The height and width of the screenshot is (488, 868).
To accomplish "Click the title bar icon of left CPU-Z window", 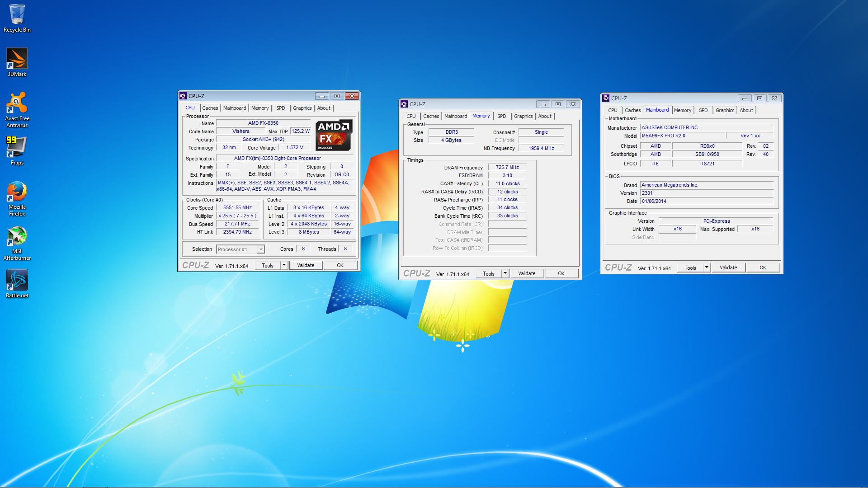I will pos(183,96).
